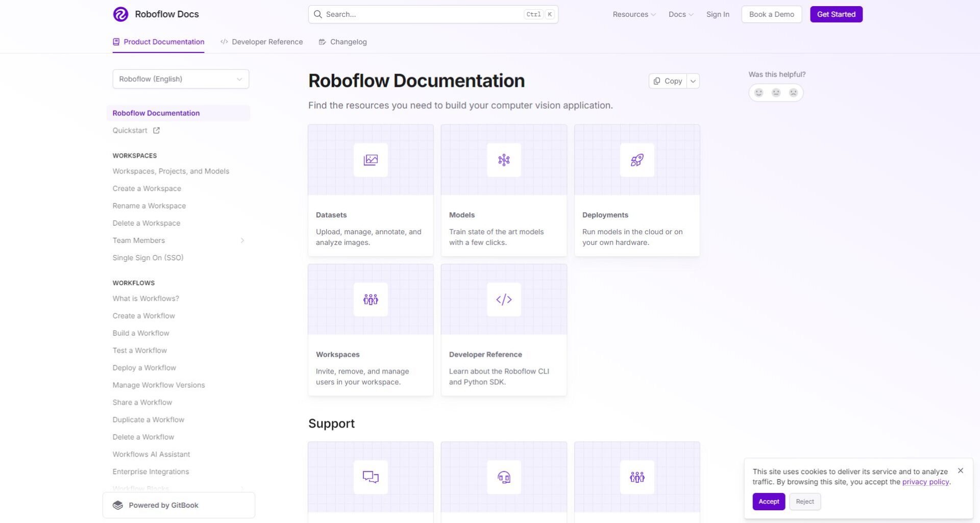The height and width of the screenshot is (523, 980).
Task: Accept the cookies banner
Action: coord(769,502)
